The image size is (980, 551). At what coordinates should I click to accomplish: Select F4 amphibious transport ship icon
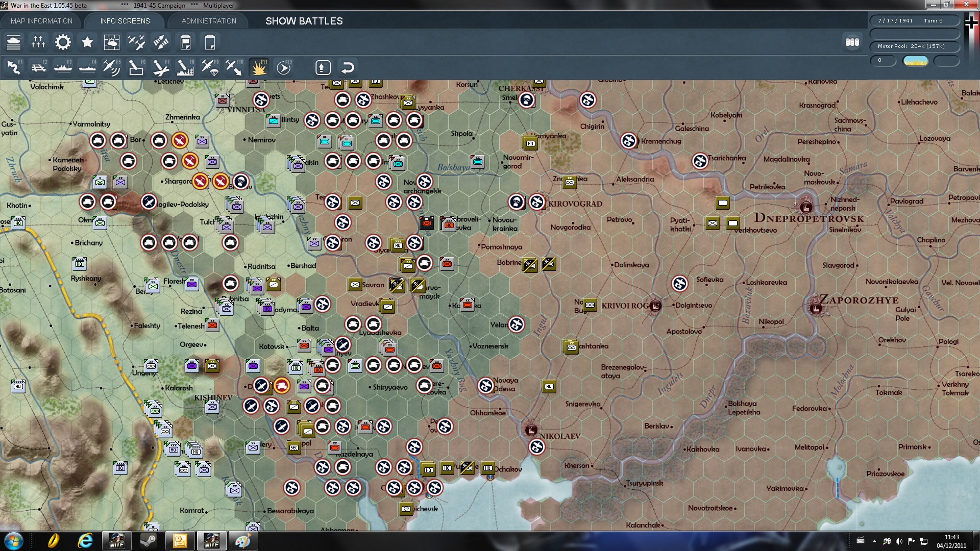coord(87,67)
